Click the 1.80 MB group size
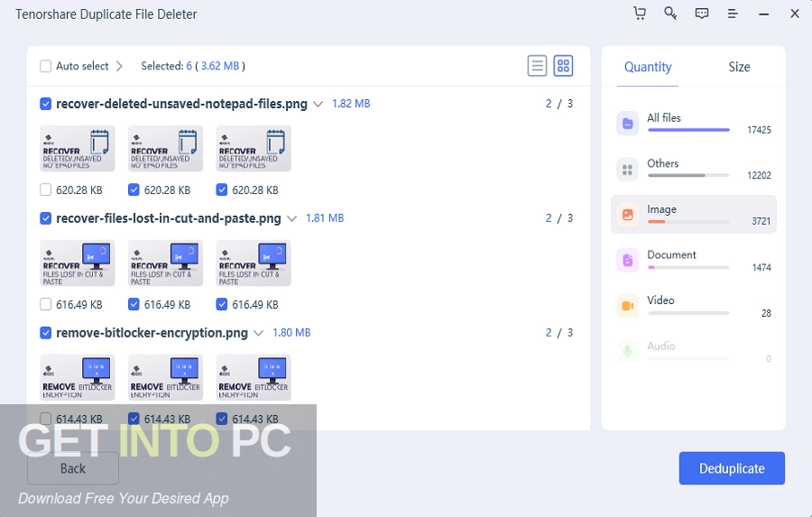The image size is (812, 517). tap(291, 333)
